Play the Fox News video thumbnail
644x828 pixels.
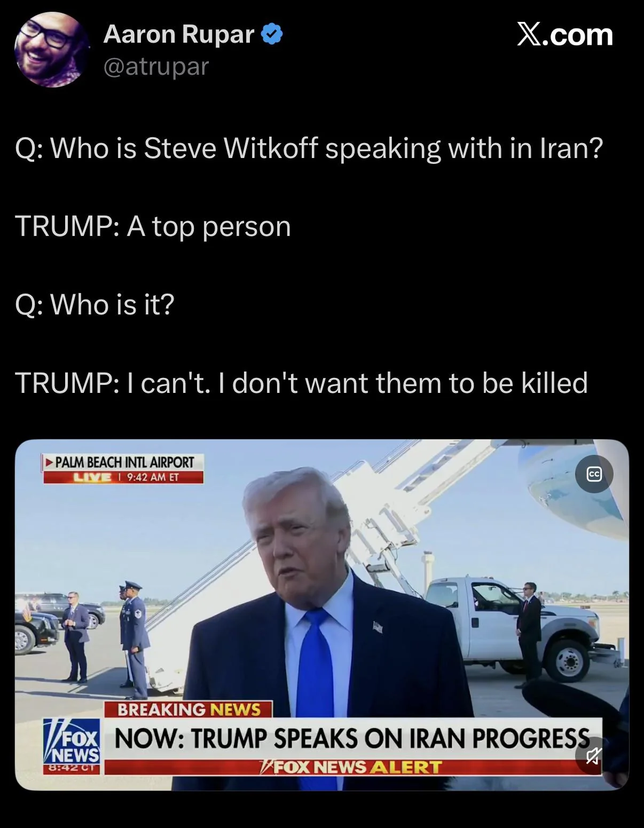322,614
